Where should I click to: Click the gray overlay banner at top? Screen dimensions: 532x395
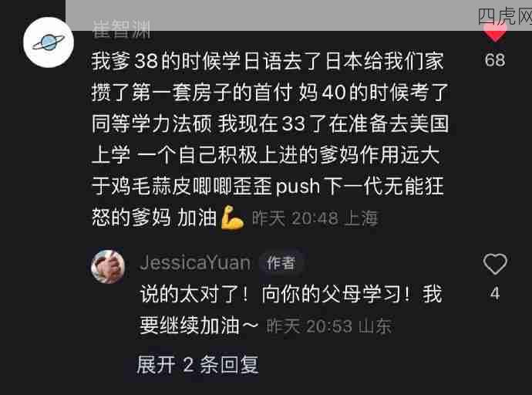(298, 15)
